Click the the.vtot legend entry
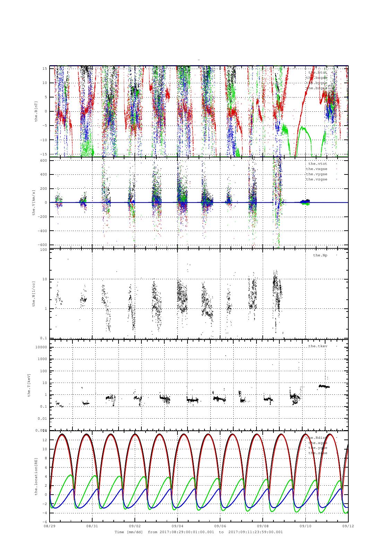 click(x=317, y=164)
